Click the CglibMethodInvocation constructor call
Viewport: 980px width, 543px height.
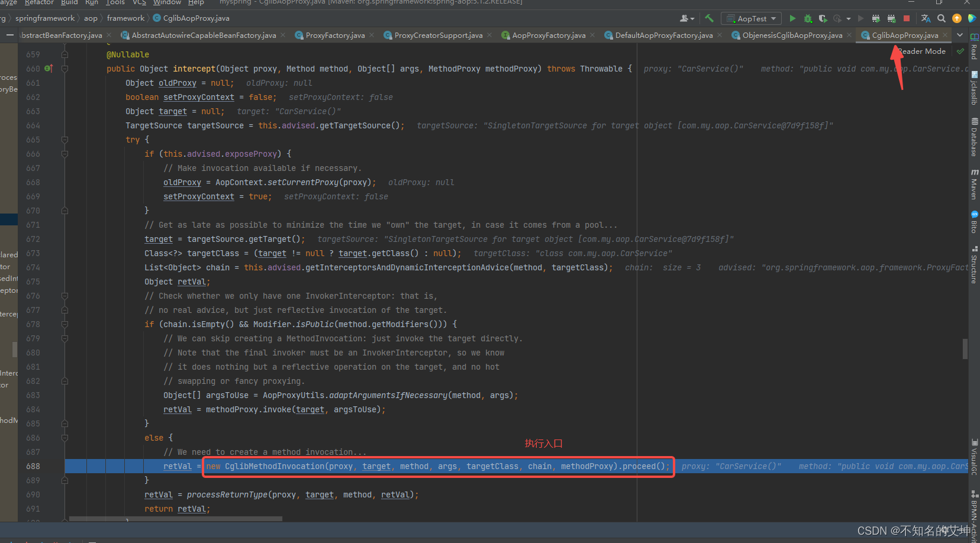[275, 466]
